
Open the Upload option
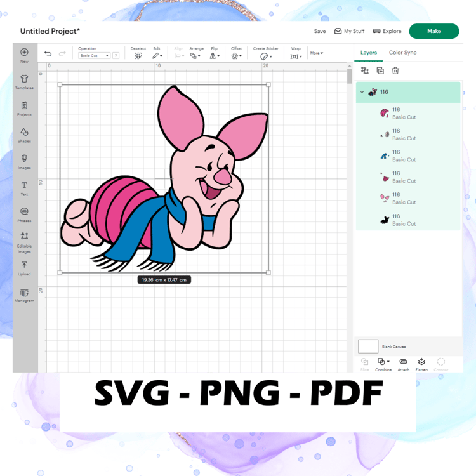(24, 268)
